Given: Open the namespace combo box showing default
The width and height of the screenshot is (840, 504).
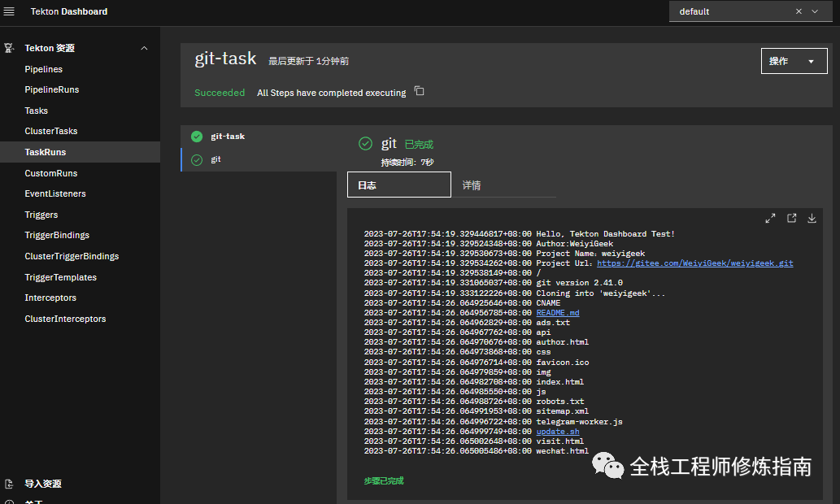Looking at the screenshot, I should 749,11.
